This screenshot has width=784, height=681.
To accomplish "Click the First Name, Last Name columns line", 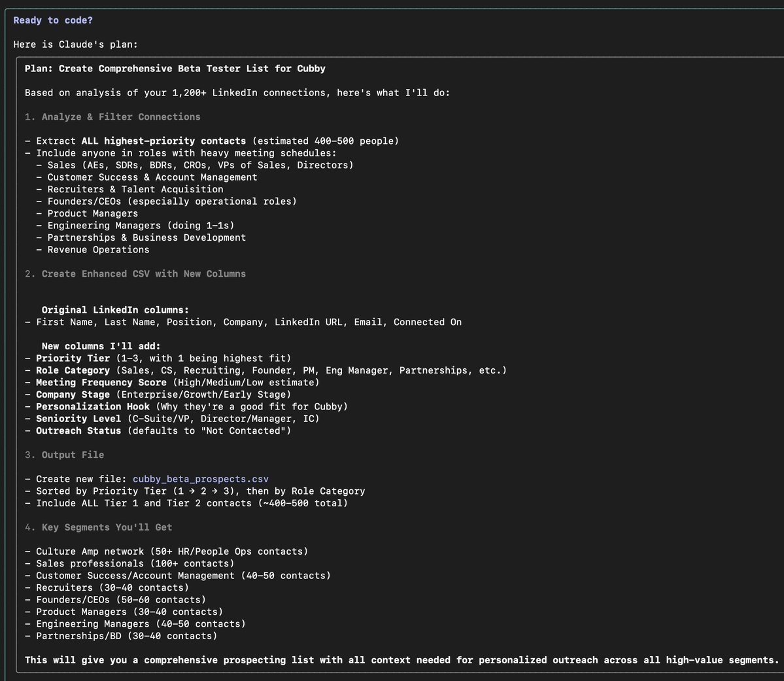I will [x=243, y=323].
